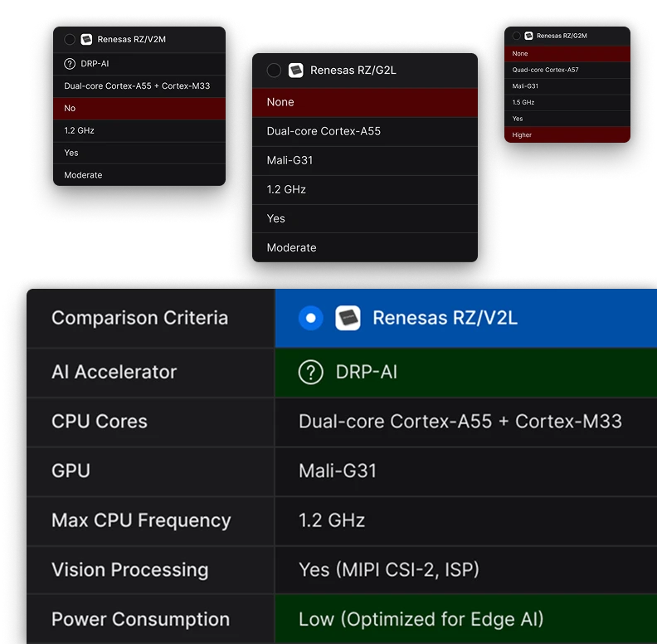
Task: Click the Renesas RZ/V2L column header title
Action: 445,318
